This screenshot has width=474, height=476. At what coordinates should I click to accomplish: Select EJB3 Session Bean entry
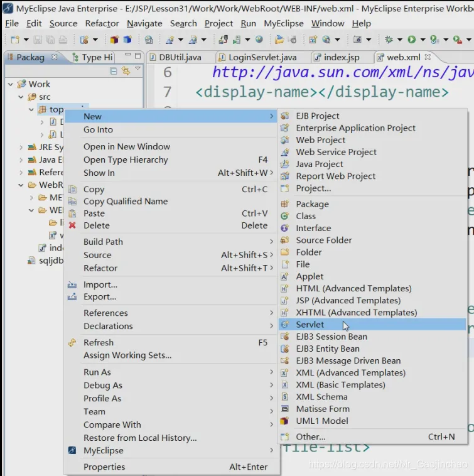372,337
